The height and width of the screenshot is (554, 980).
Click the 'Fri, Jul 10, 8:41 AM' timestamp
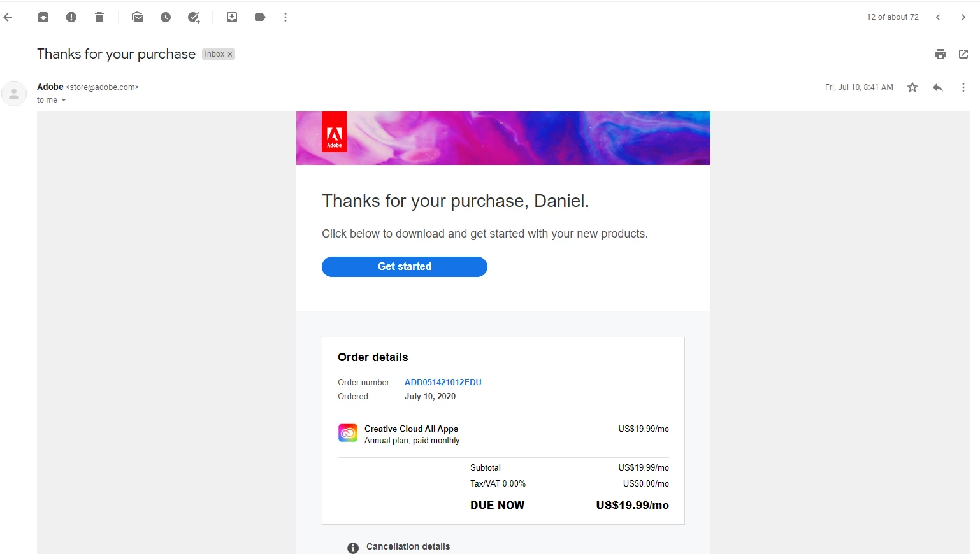pos(859,87)
